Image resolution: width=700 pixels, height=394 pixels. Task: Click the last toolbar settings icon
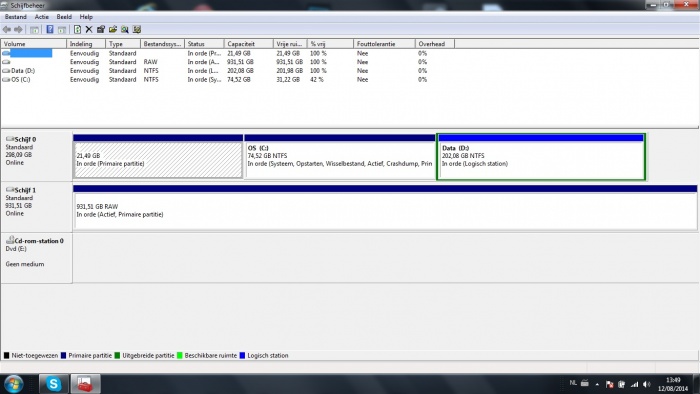coord(137,29)
